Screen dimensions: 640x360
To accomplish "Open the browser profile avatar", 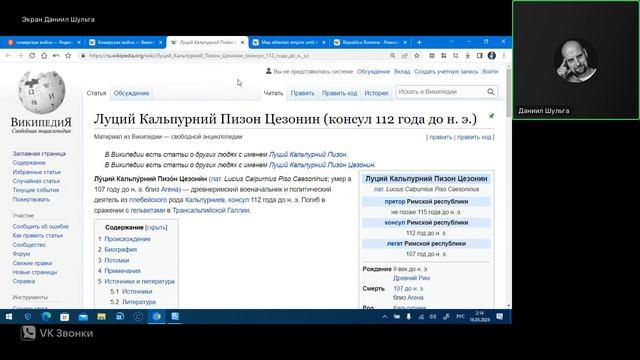I will [491, 56].
